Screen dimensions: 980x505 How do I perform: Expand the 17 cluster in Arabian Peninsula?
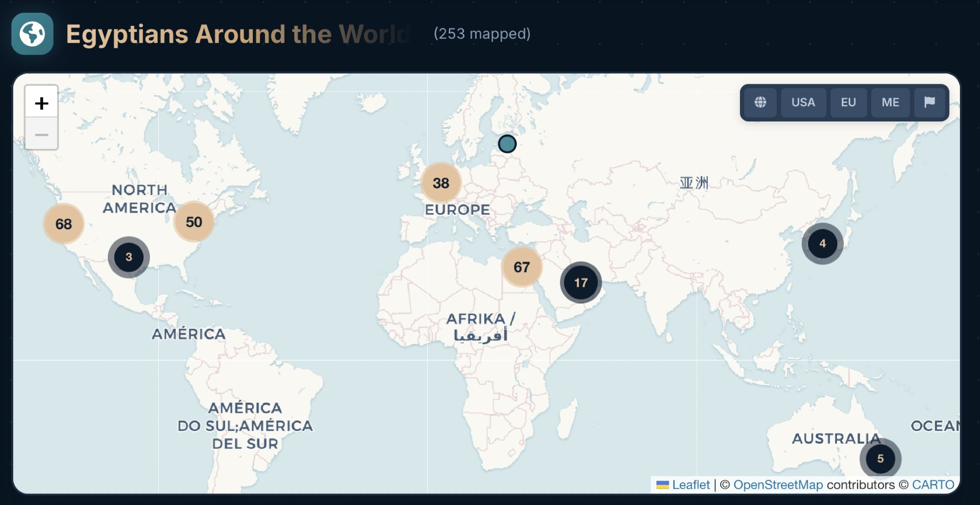click(x=581, y=283)
